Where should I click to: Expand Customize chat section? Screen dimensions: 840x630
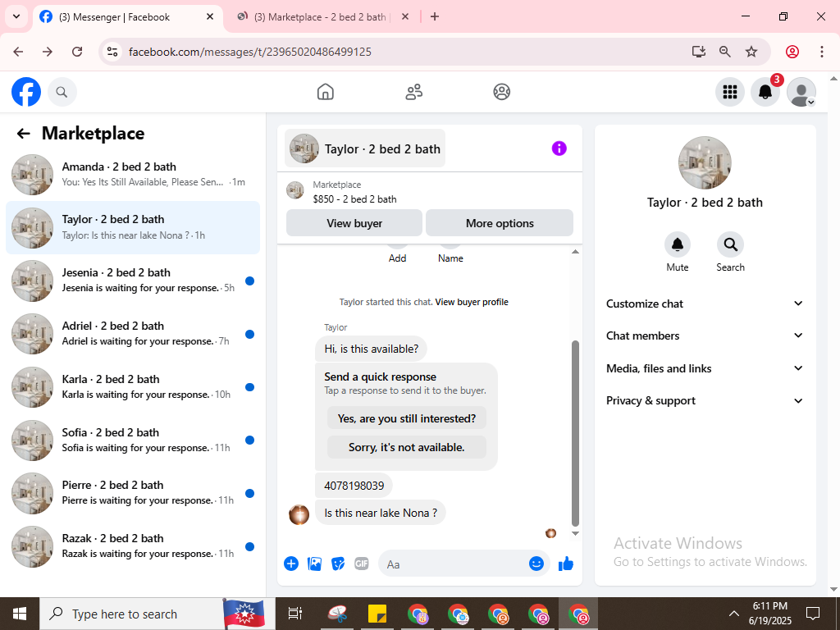705,304
